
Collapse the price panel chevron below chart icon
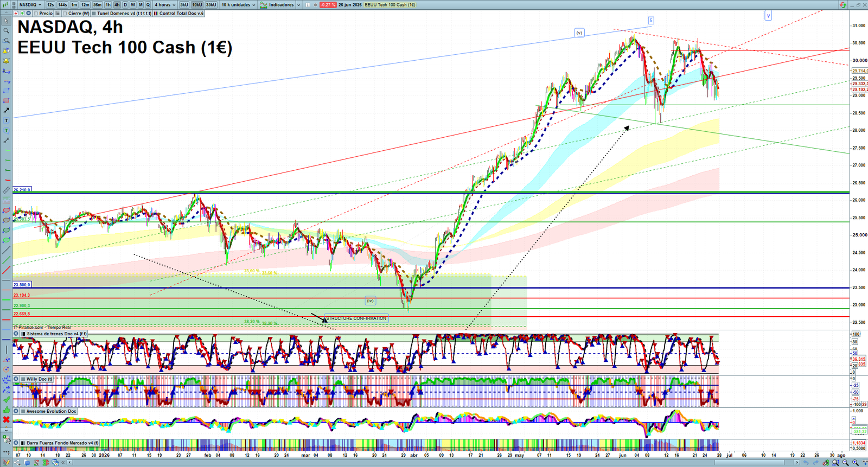click(6, 12)
